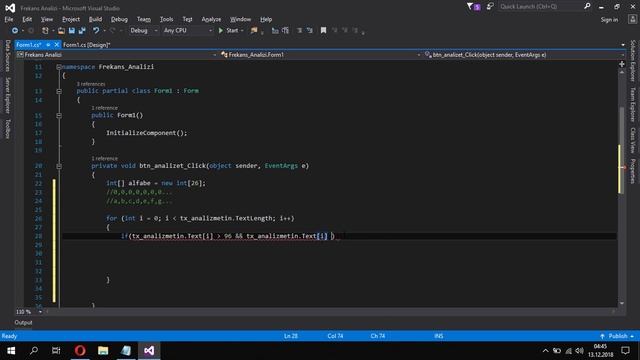Click the Sign in link

[x=609, y=20]
